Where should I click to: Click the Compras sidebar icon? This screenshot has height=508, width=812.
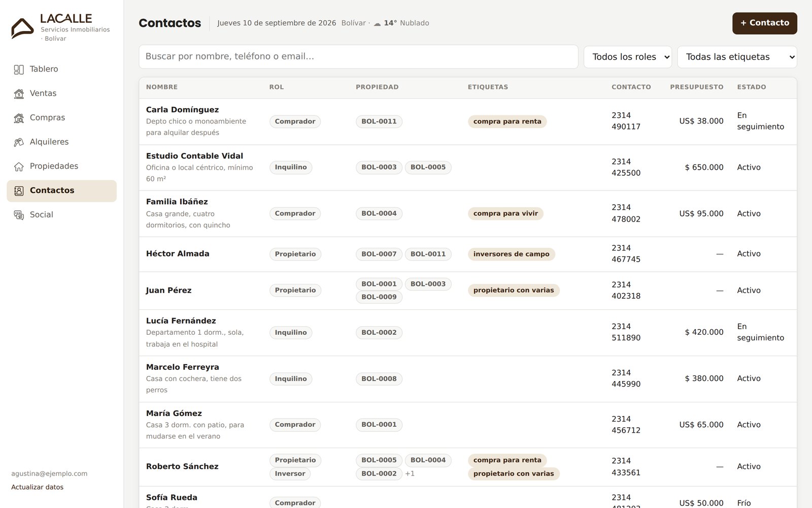pos(19,118)
